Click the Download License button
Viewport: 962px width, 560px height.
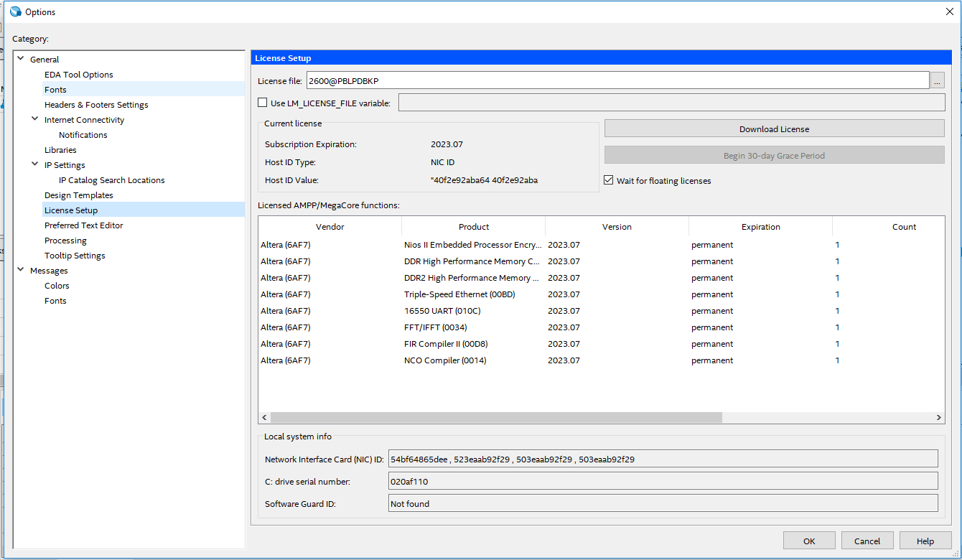pos(774,129)
